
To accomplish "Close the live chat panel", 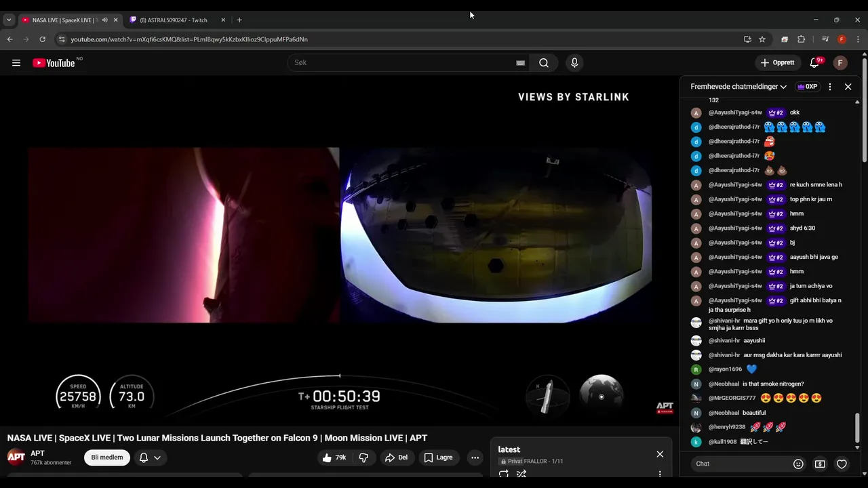I will click(x=848, y=87).
